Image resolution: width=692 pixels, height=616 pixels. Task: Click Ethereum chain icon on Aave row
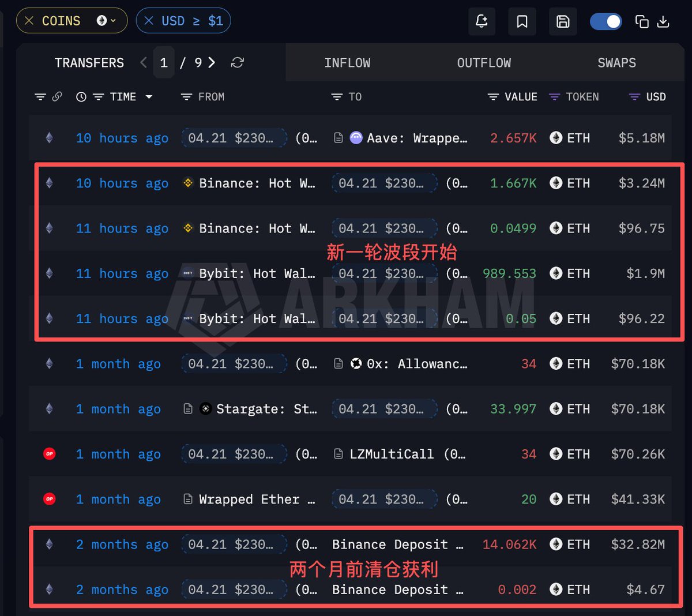pos(49,138)
